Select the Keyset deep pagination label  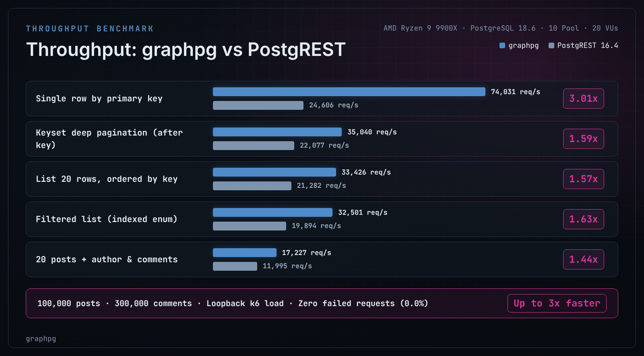[109, 139]
